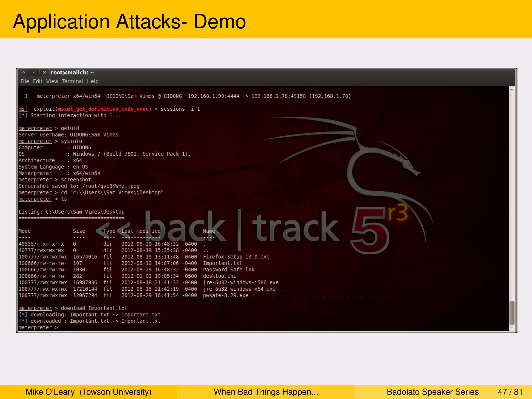Open the Terminal menu
This screenshot has height=399, width=532.
[72, 81]
